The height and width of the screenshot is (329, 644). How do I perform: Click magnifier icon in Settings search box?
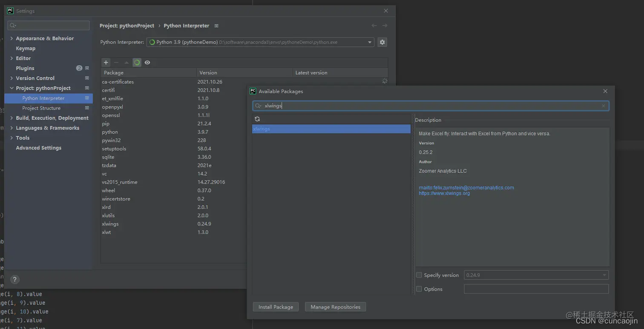click(13, 26)
